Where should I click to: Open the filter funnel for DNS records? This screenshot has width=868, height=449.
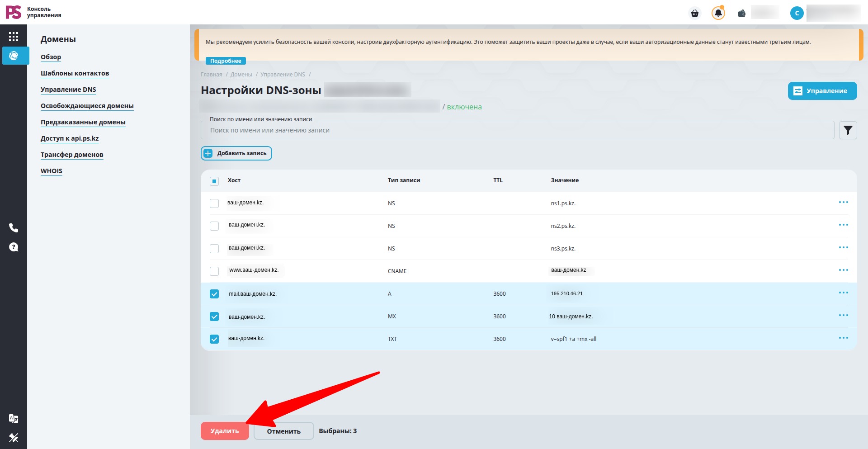tap(848, 130)
